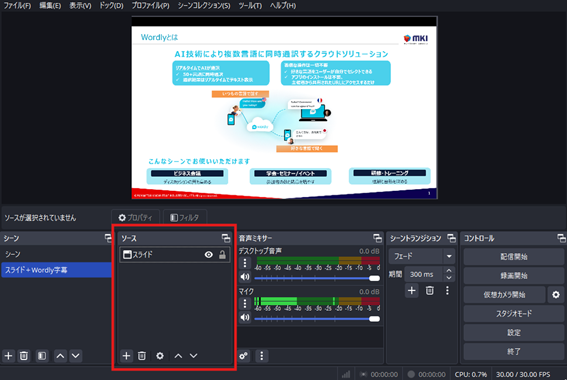Open virtual camera settings gear

[556, 295]
